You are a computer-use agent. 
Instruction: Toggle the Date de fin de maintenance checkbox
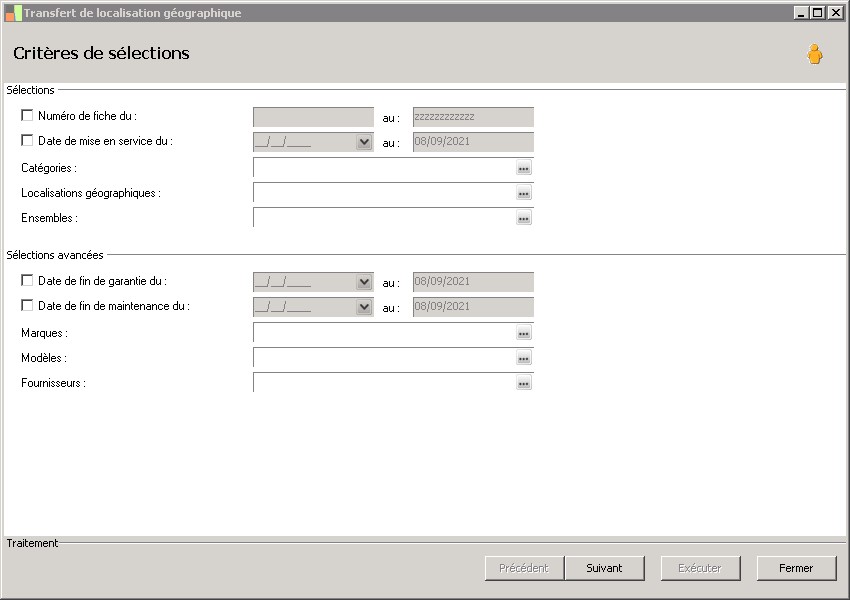27,305
